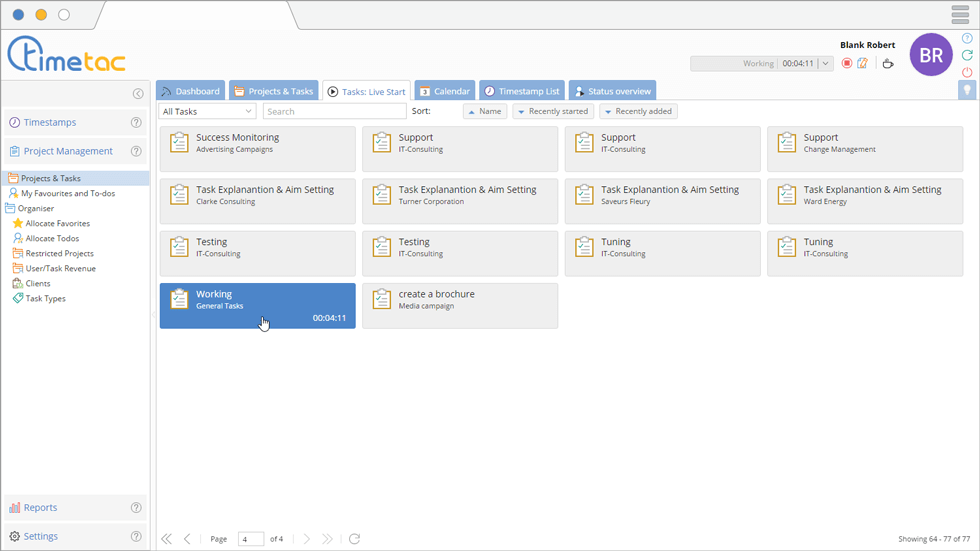Click the task Search field
Viewport: 980px width, 551px height.
pyautogui.click(x=334, y=112)
